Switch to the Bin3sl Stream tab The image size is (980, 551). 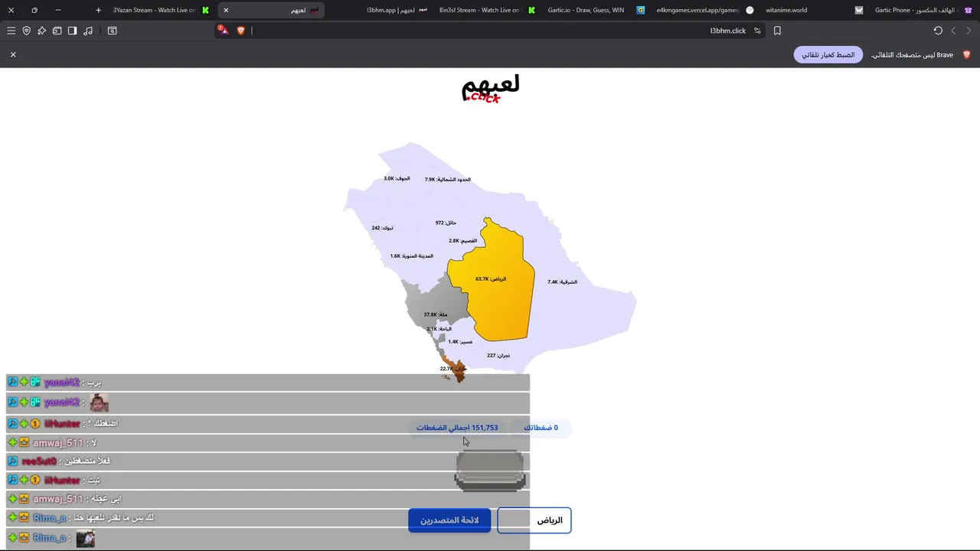pos(486,10)
